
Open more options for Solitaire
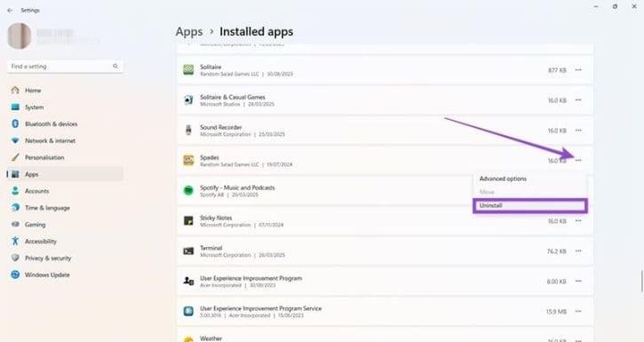[578, 70]
